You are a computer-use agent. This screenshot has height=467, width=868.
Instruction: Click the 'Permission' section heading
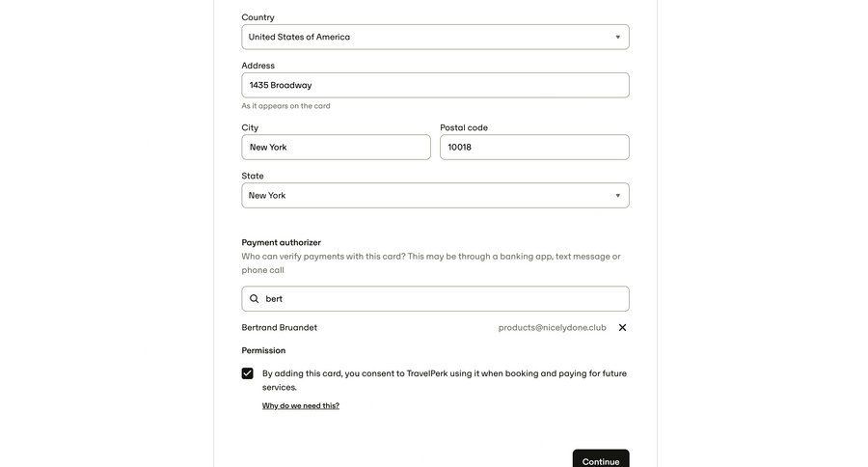[263, 351]
